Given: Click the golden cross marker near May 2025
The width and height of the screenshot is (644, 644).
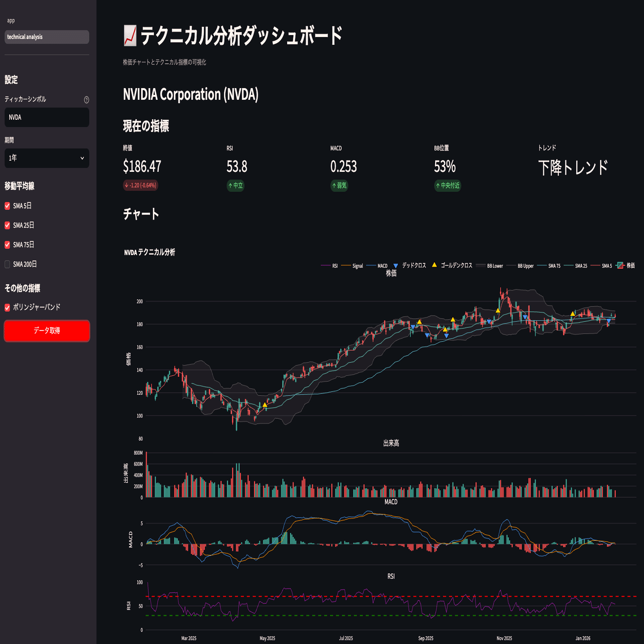Looking at the screenshot, I should 265,405.
